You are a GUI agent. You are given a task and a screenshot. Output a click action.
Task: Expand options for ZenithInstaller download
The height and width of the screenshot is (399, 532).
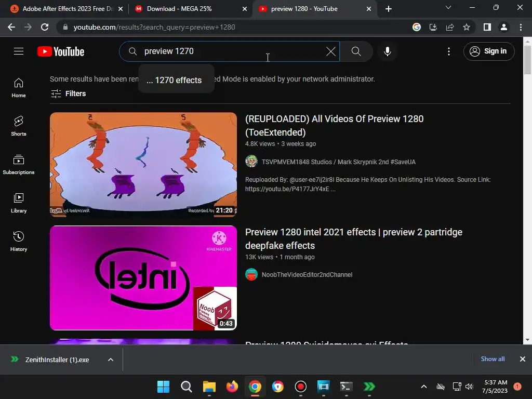coord(111,360)
